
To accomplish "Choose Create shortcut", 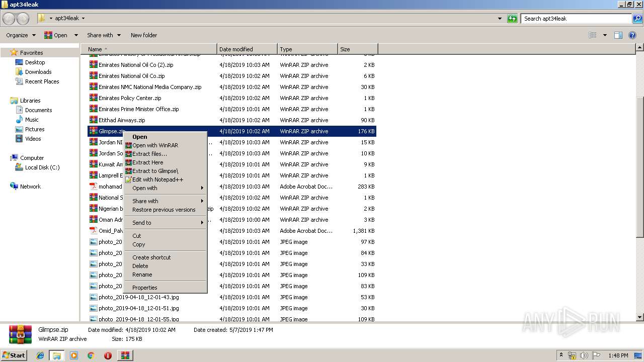I will [166, 257].
